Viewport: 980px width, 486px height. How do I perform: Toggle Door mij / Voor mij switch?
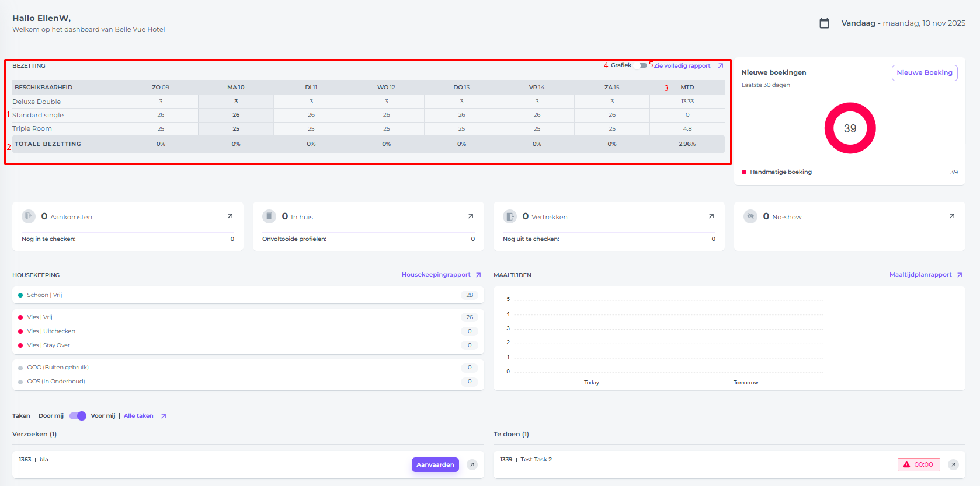(78, 416)
